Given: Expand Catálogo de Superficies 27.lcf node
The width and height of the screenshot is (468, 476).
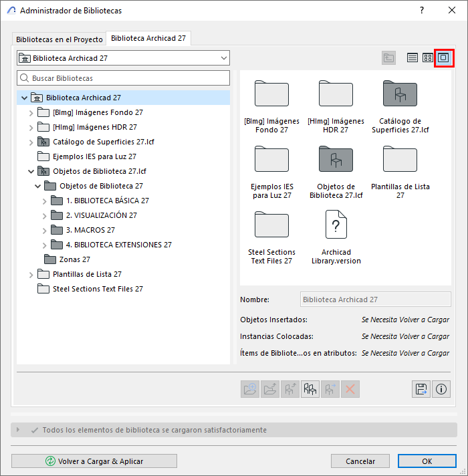Looking at the screenshot, I should 31,142.
